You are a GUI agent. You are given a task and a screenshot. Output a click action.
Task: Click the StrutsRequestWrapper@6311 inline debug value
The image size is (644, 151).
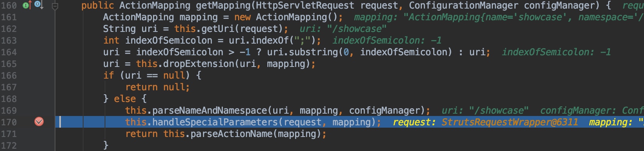point(510,122)
